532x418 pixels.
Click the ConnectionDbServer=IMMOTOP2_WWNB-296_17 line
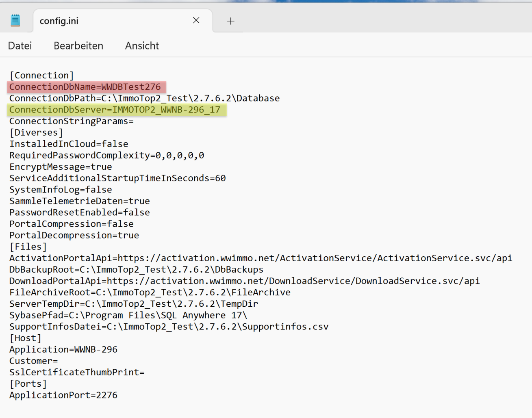[115, 110]
